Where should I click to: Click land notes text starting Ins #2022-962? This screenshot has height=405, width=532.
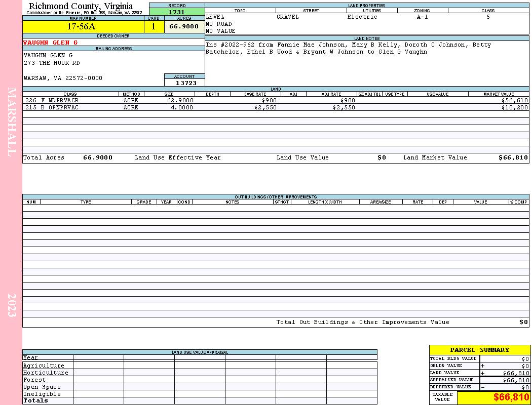coord(349,49)
